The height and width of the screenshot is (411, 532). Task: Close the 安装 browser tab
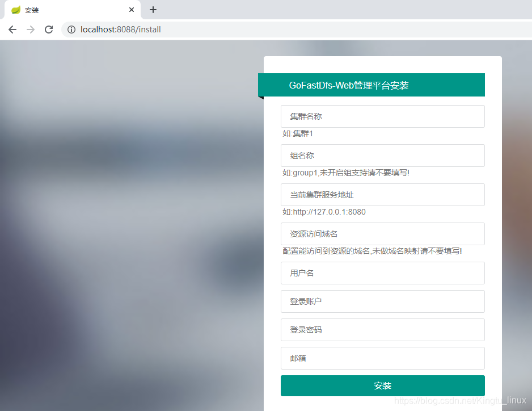tap(131, 10)
